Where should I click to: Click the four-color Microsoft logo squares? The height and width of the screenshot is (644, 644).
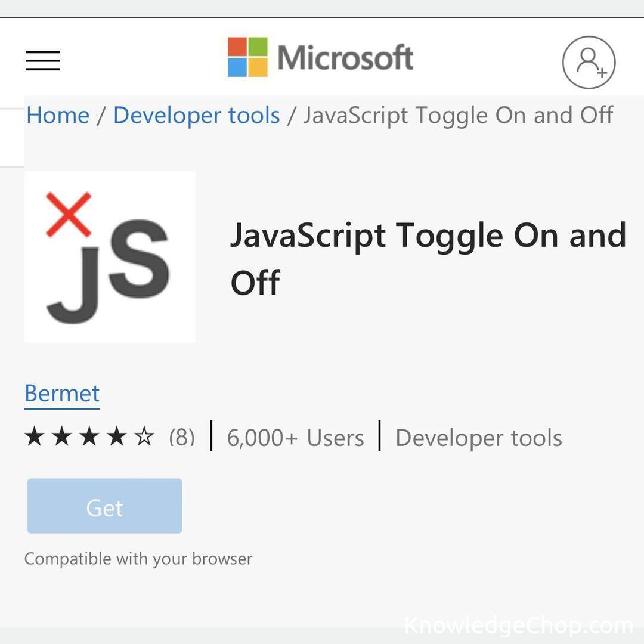247,57
